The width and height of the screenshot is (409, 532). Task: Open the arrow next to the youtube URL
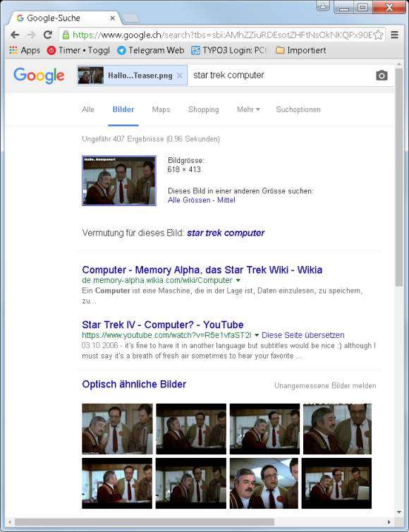pyautogui.click(x=257, y=335)
